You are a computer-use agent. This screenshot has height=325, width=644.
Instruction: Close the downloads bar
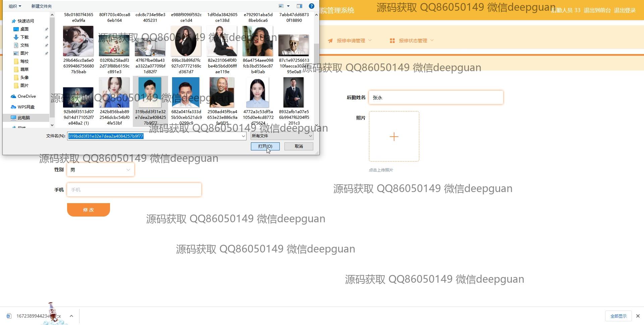click(x=638, y=316)
